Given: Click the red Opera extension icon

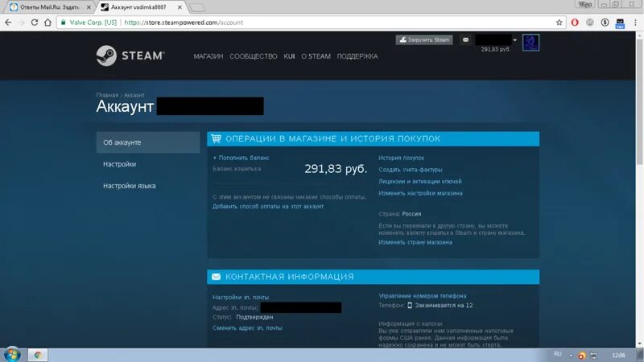Looking at the screenshot, I should (x=575, y=23).
